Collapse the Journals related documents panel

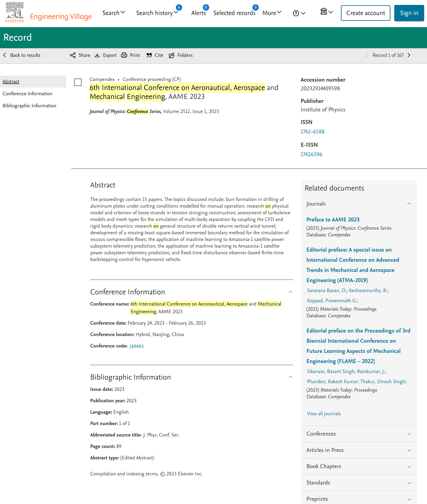point(409,204)
